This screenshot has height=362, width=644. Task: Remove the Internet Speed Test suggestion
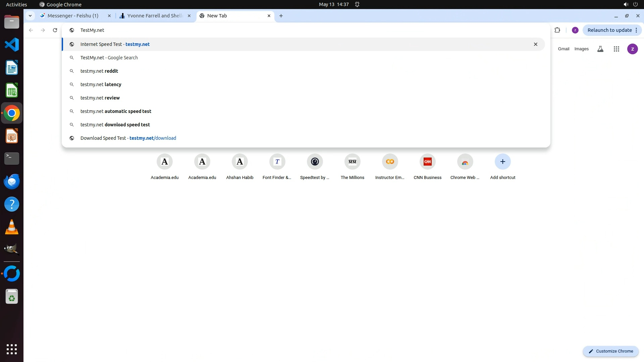point(535,44)
